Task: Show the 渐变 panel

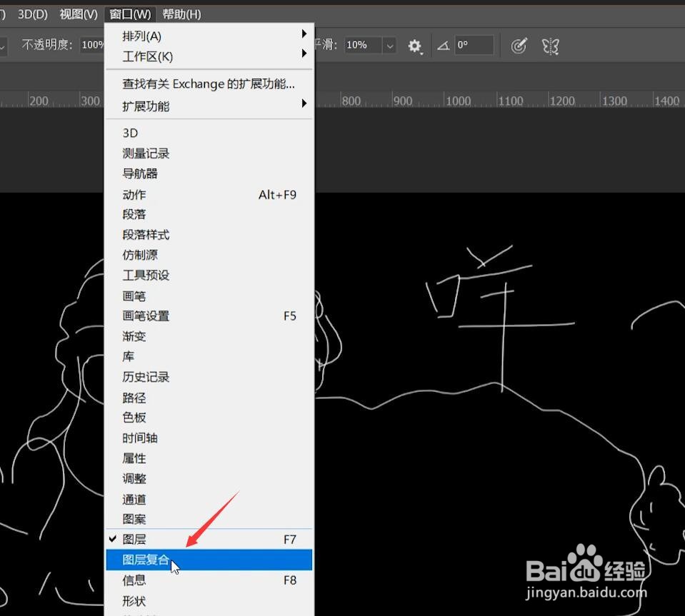Action: (x=209, y=336)
